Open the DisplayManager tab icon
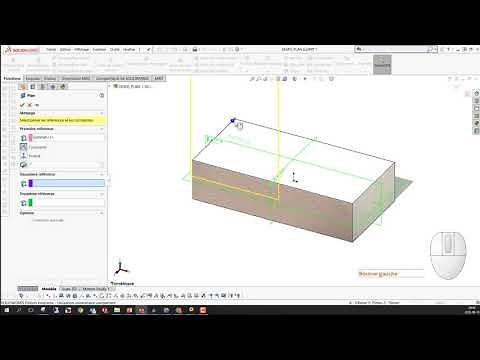The image size is (480, 360). 63,87
